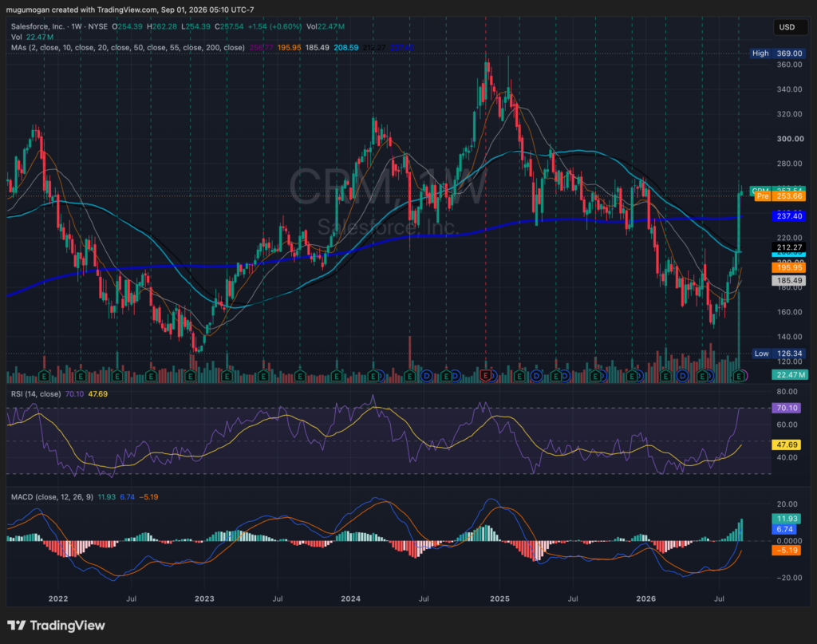Select the MAs indicator legend

[x=128, y=47]
